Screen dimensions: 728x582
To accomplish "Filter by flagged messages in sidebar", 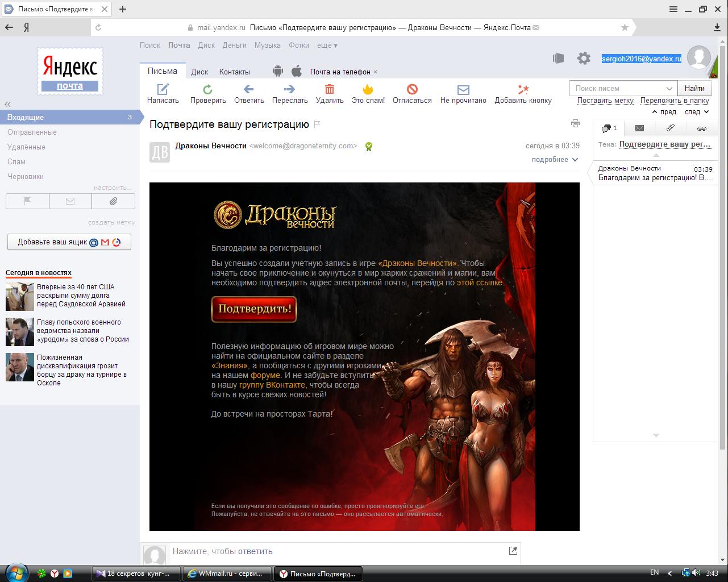I will coord(27,201).
